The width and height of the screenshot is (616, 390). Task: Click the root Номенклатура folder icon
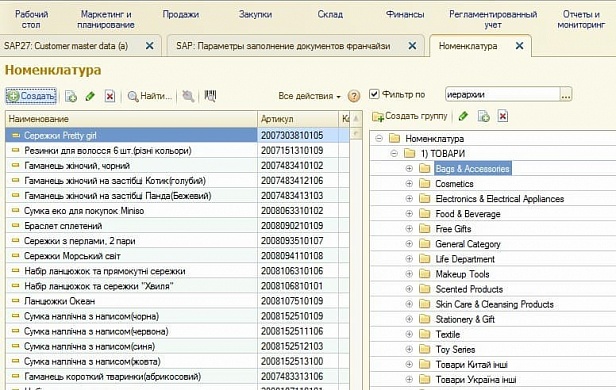click(x=394, y=139)
